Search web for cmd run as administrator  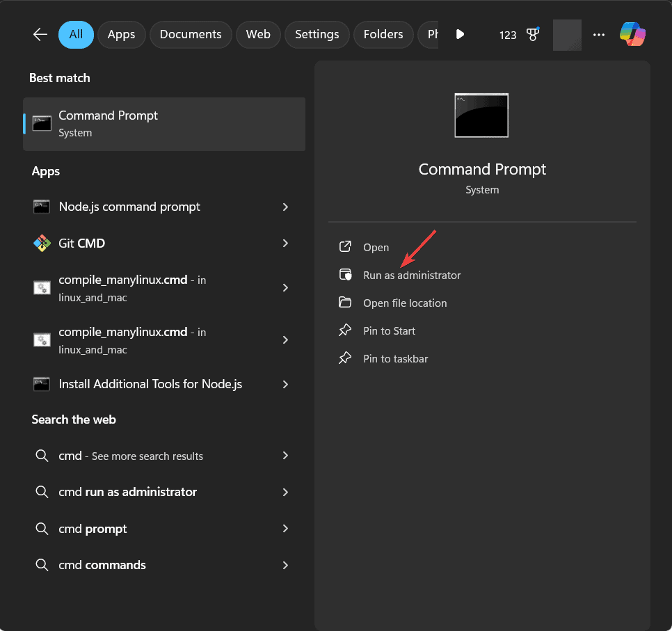pyautogui.click(x=127, y=492)
